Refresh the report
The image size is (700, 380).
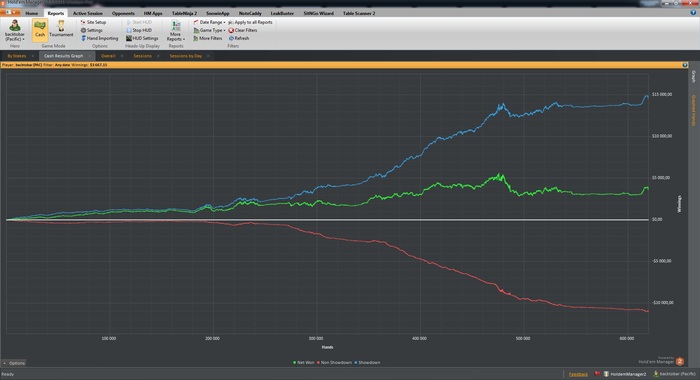(x=238, y=38)
